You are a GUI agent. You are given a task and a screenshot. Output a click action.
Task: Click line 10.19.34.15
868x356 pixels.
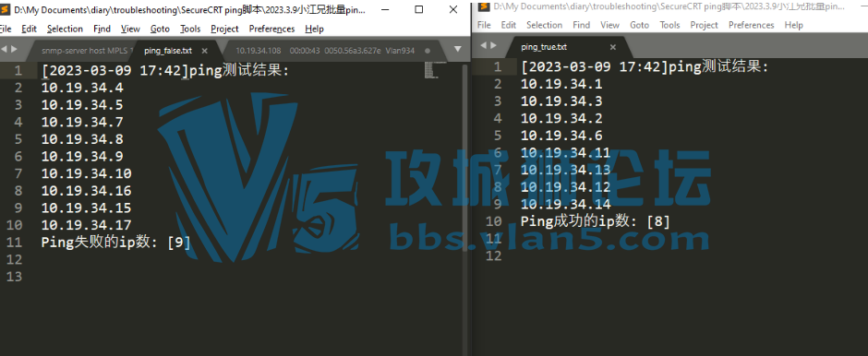[87, 208]
